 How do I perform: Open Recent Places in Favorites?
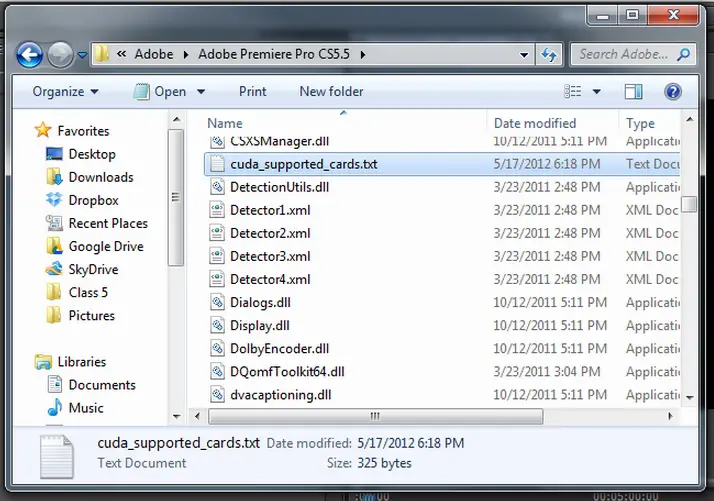coord(108,223)
